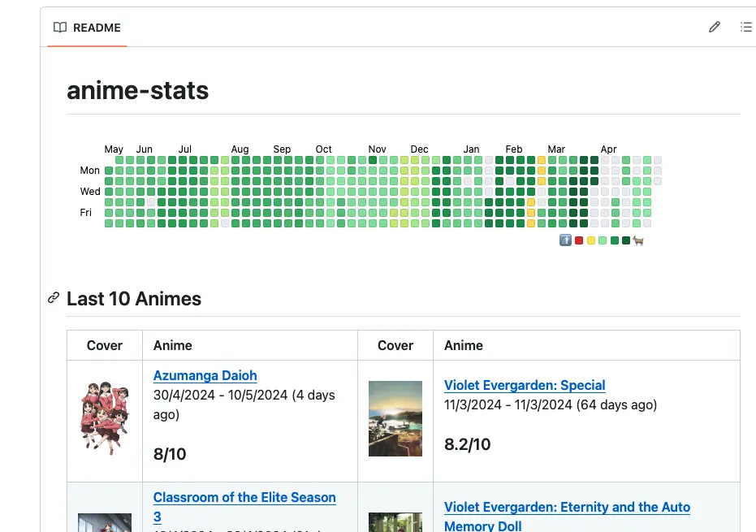Click the Azumanga Daioh dates '30/4/2024 - 10/5/2024'

tap(220, 395)
